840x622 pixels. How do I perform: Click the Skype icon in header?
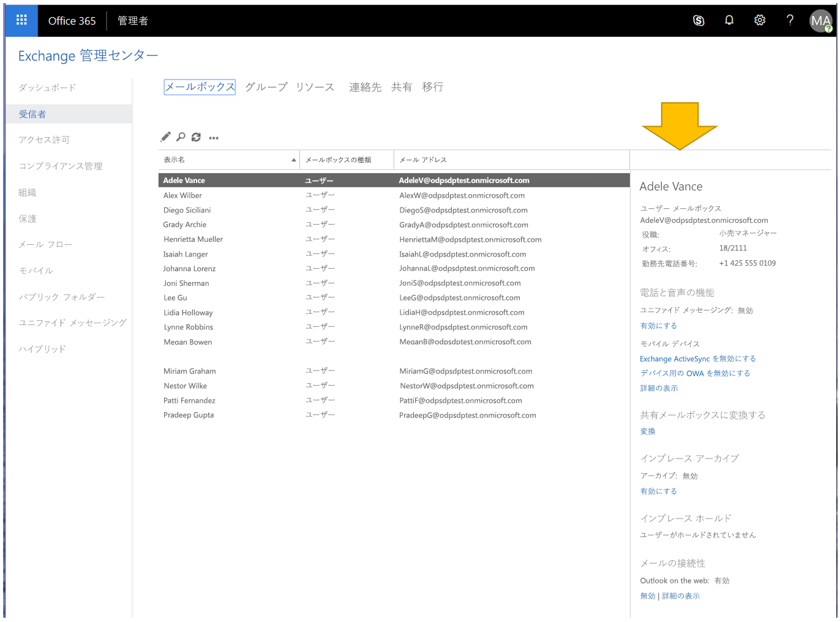click(699, 21)
